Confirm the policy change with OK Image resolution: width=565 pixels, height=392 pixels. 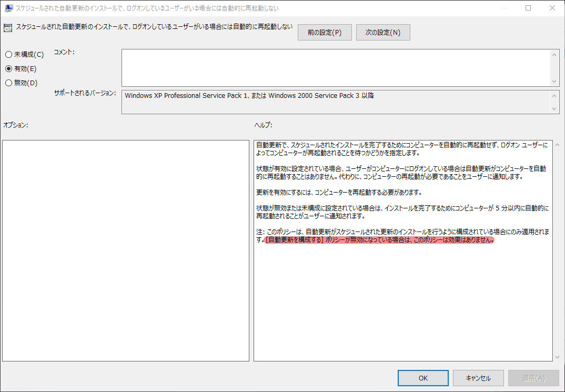tap(423, 378)
